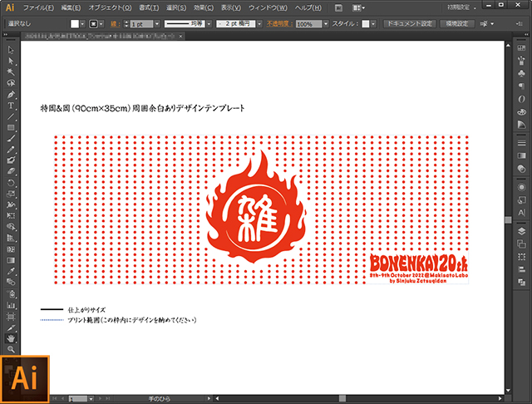Select the Lasso tool
This screenshot has width=532, height=404.
pyautogui.click(x=11, y=83)
